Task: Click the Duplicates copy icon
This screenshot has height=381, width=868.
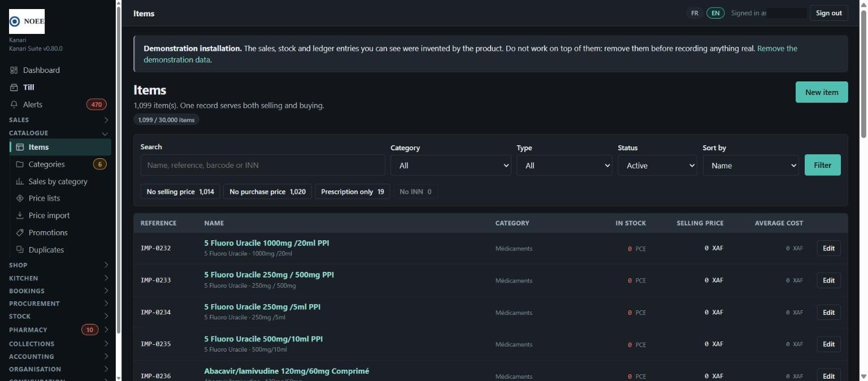Action: click(20, 249)
